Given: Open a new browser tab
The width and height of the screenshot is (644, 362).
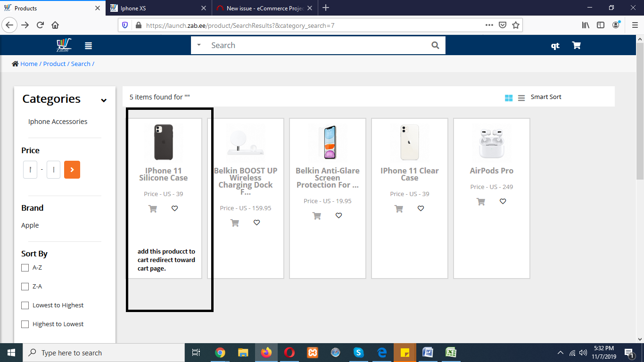Looking at the screenshot, I should [326, 8].
